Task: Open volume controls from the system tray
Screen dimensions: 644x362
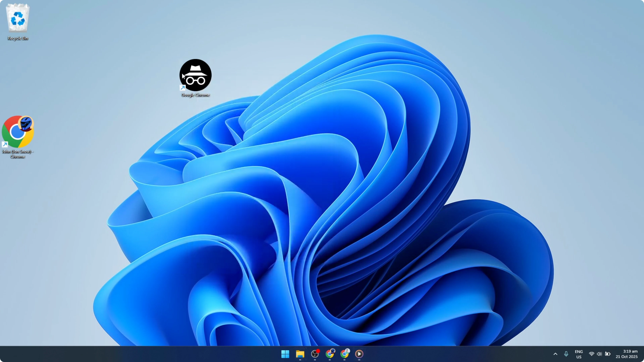Action: (x=600, y=354)
